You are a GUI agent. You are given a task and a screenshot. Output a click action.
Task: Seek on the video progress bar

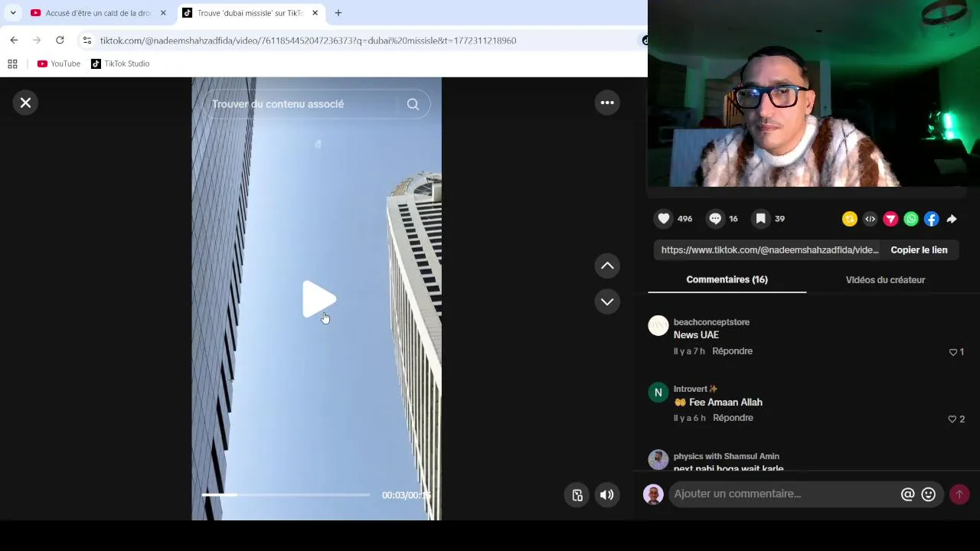(x=286, y=495)
